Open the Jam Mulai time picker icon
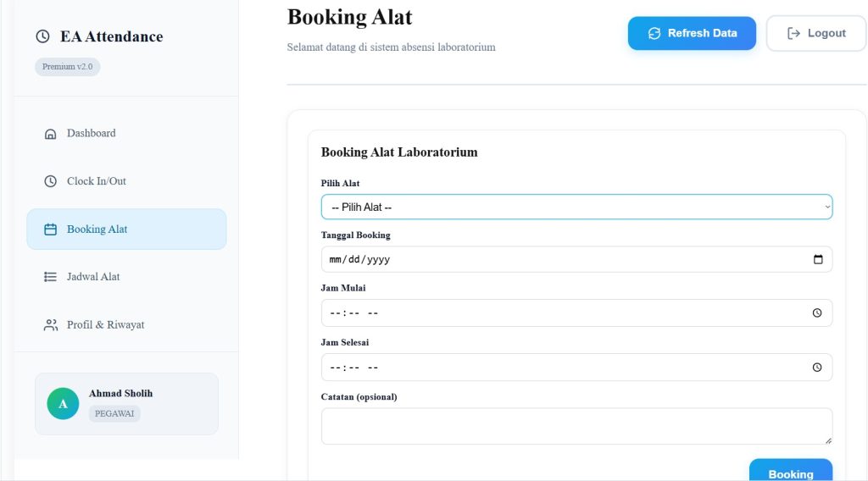Screen dimensions: 868x481 (x=817, y=312)
